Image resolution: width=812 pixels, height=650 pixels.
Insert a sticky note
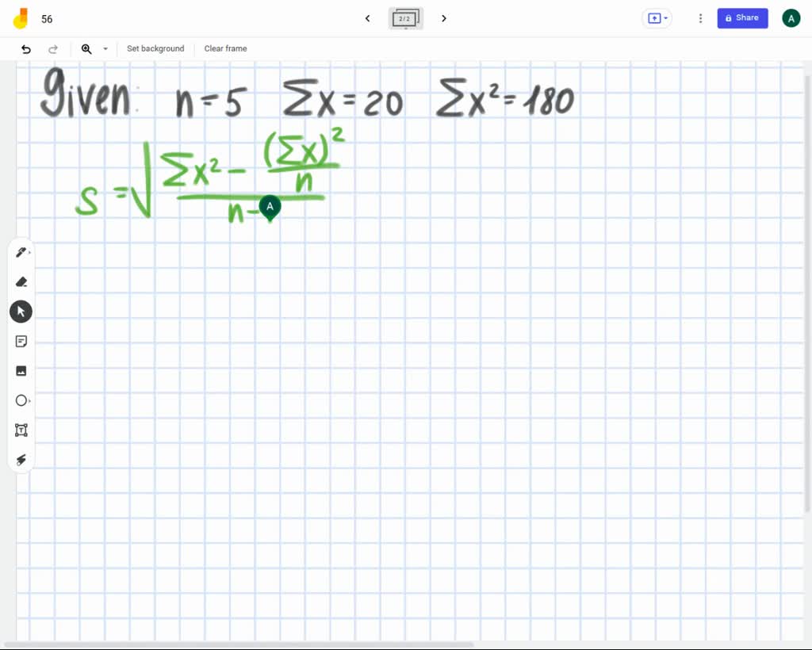21,341
